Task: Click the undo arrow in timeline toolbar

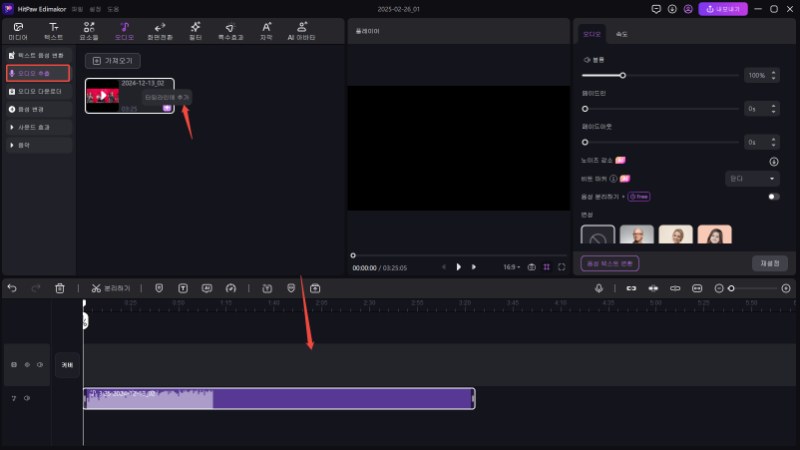Action: [x=12, y=288]
